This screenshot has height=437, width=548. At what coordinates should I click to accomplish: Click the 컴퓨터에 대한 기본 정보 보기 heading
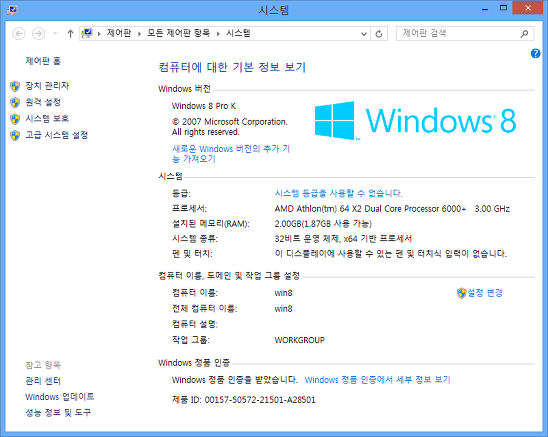[232, 67]
